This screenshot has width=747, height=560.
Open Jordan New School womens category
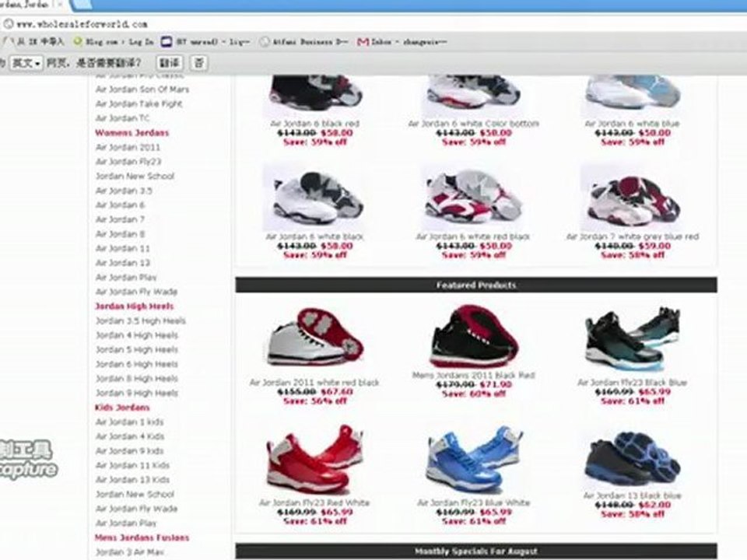[x=135, y=177]
